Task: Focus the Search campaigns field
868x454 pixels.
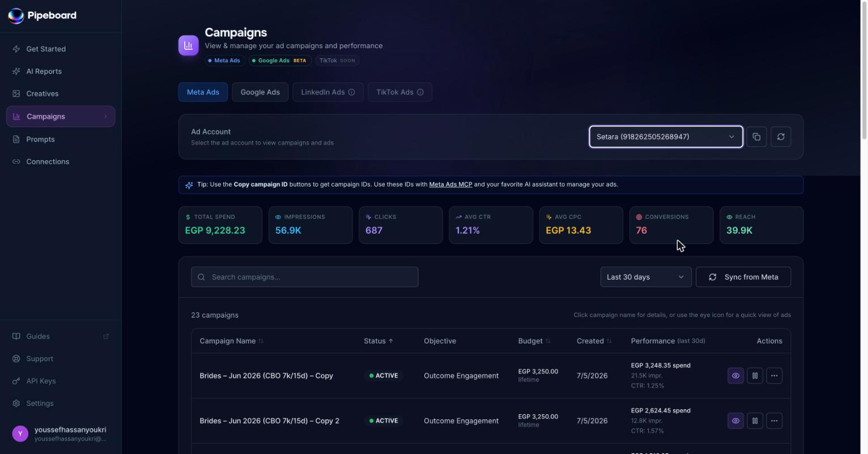Action: coord(305,277)
